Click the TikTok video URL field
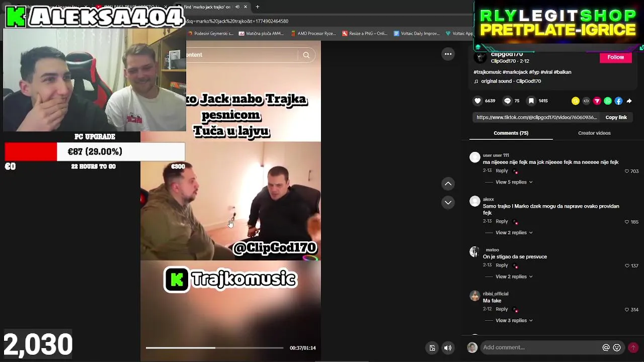This screenshot has width=644, height=362. pyautogui.click(x=536, y=118)
